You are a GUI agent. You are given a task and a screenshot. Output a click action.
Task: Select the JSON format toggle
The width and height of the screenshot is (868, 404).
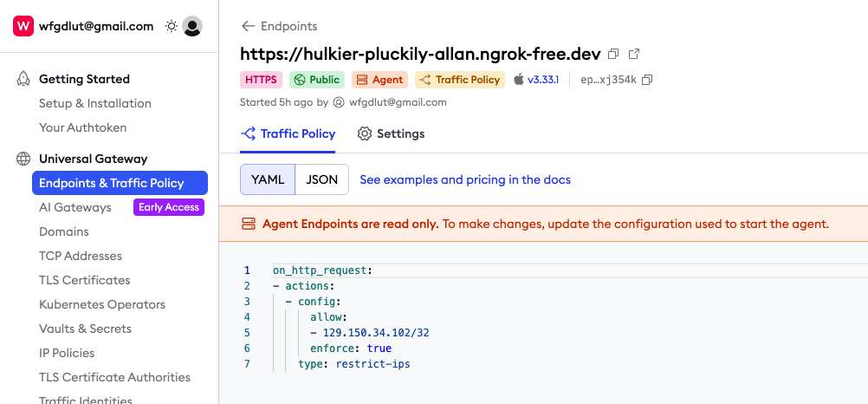(x=321, y=179)
